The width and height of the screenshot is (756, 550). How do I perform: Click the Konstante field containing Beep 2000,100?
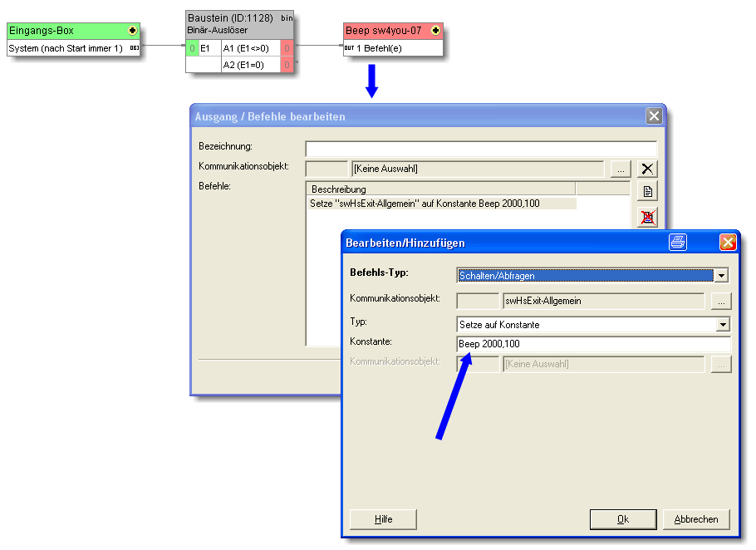pos(593,345)
